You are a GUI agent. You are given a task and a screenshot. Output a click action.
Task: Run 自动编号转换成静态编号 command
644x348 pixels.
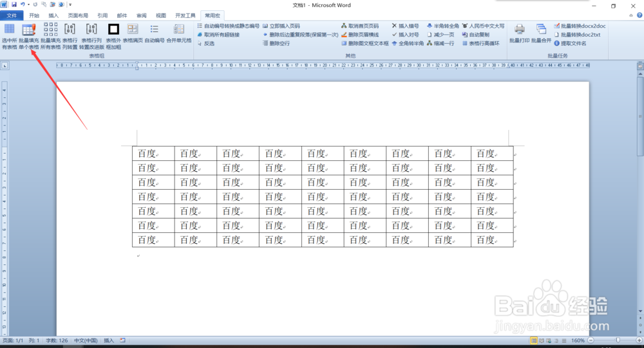point(228,26)
